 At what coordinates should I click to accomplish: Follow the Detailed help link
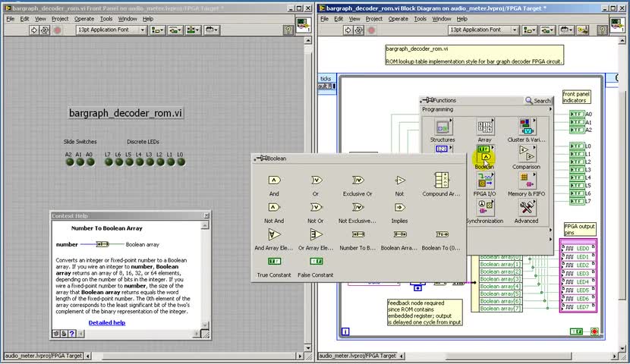pyautogui.click(x=106, y=322)
